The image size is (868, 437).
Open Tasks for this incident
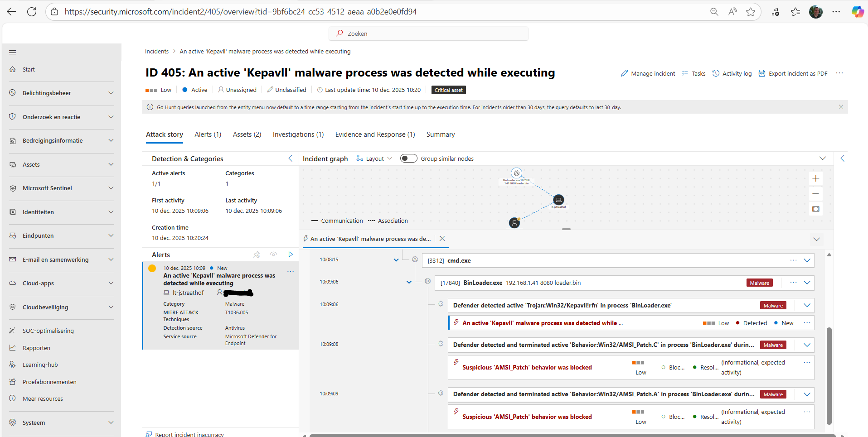pos(693,73)
